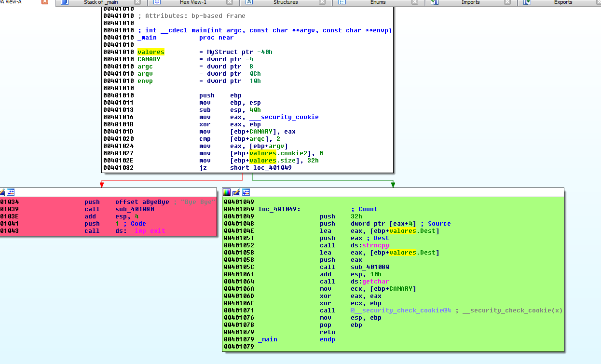Viewport: 601px width, 364px height.
Task: Switch to the Structures tab
Action: tap(285, 2)
